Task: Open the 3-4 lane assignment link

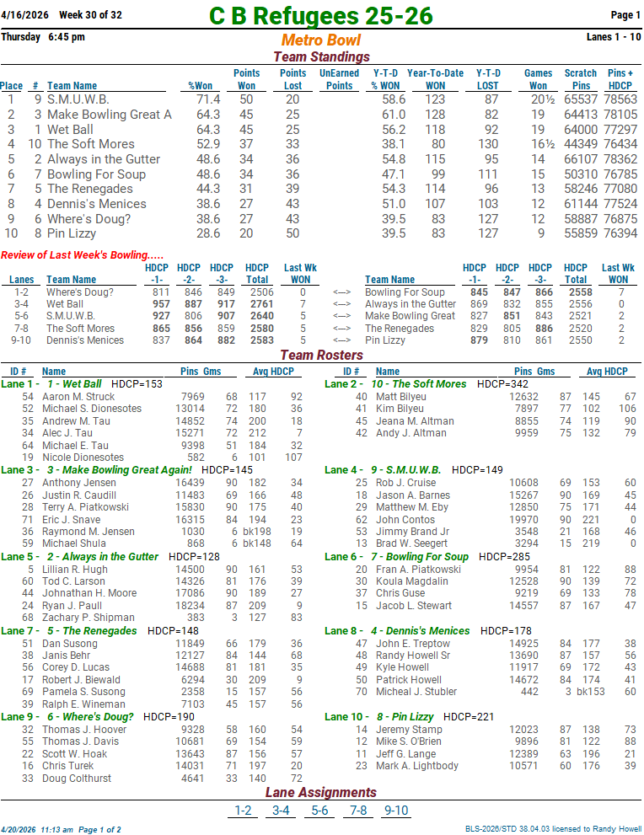Action: tap(281, 810)
